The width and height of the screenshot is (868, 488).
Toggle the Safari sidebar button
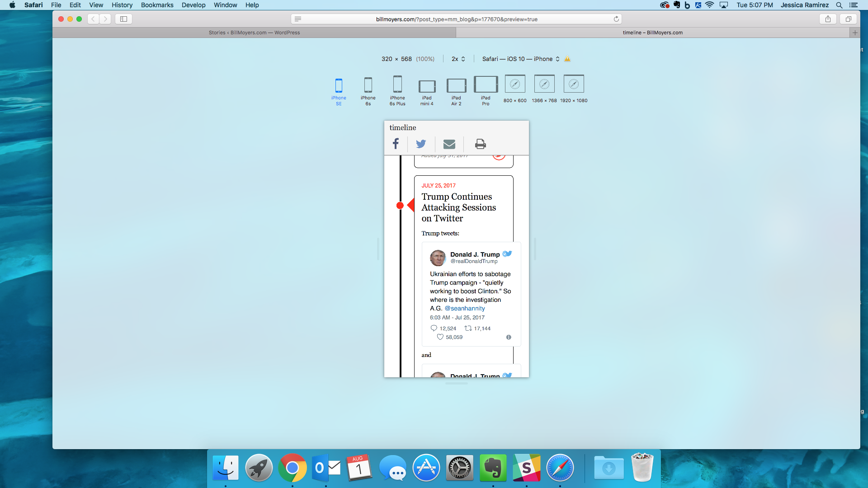(x=123, y=19)
